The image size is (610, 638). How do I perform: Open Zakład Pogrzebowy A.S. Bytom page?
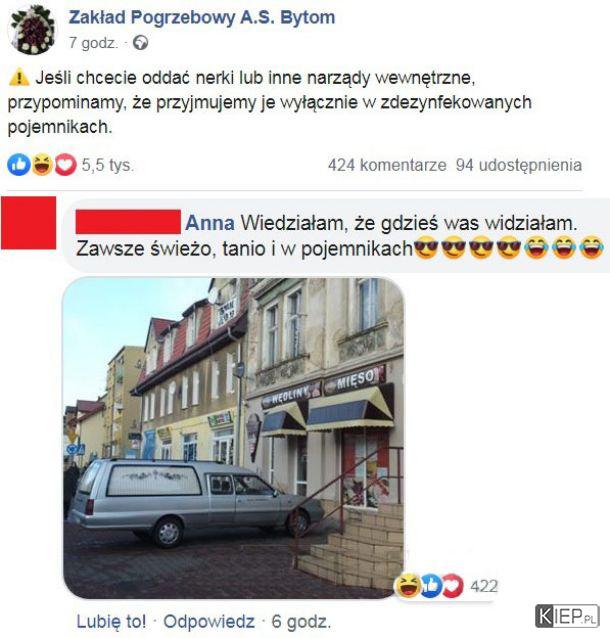pos(202,17)
